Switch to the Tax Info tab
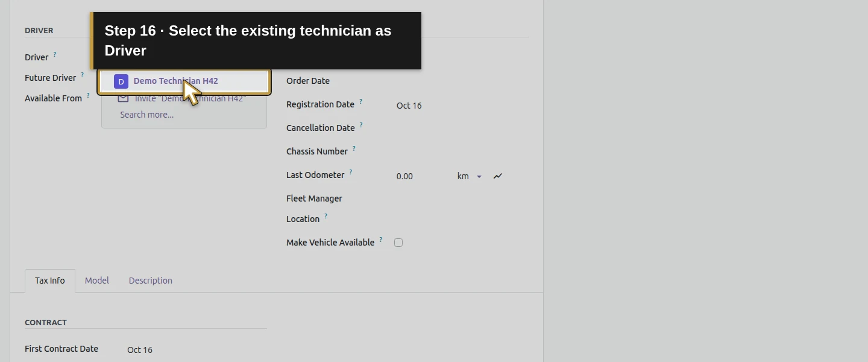This screenshot has height=362, width=868. pos(50,281)
